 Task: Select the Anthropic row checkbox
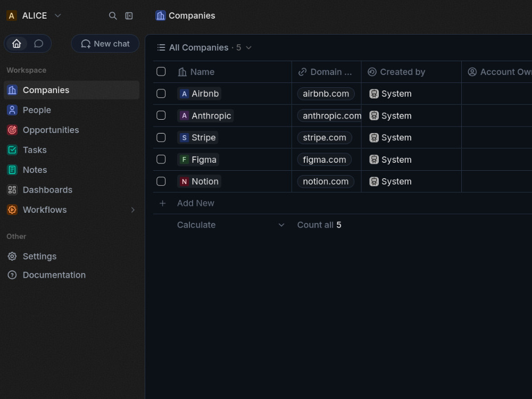(x=161, y=115)
